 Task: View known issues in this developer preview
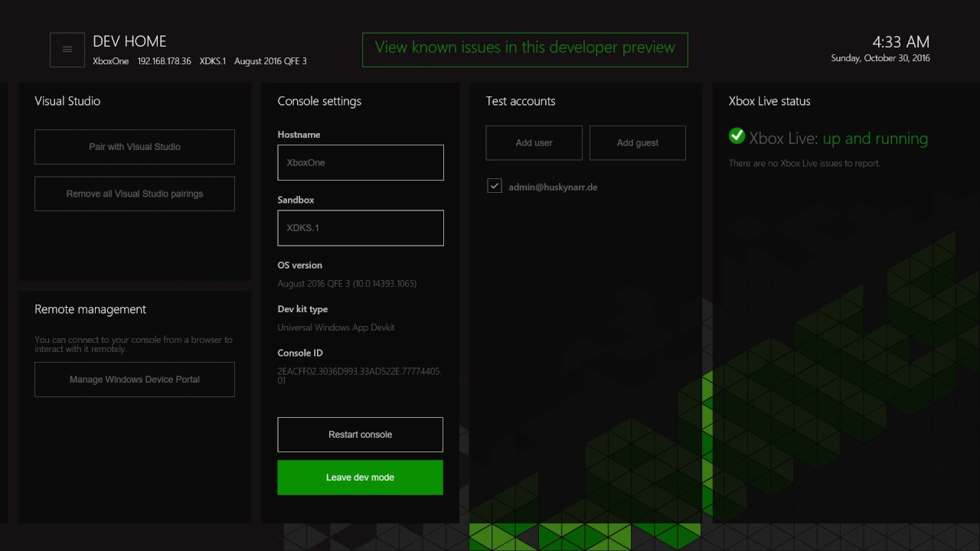point(525,50)
